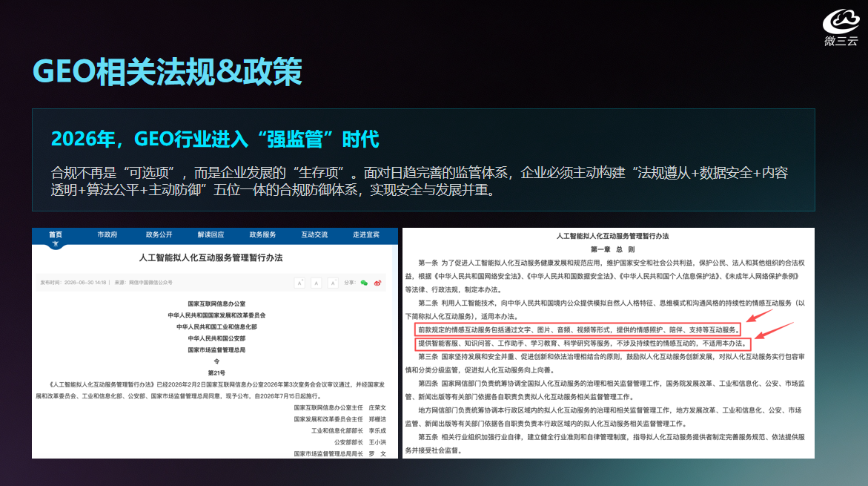Decrease font size with A- button
The image size is (868, 486).
pos(333,283)
